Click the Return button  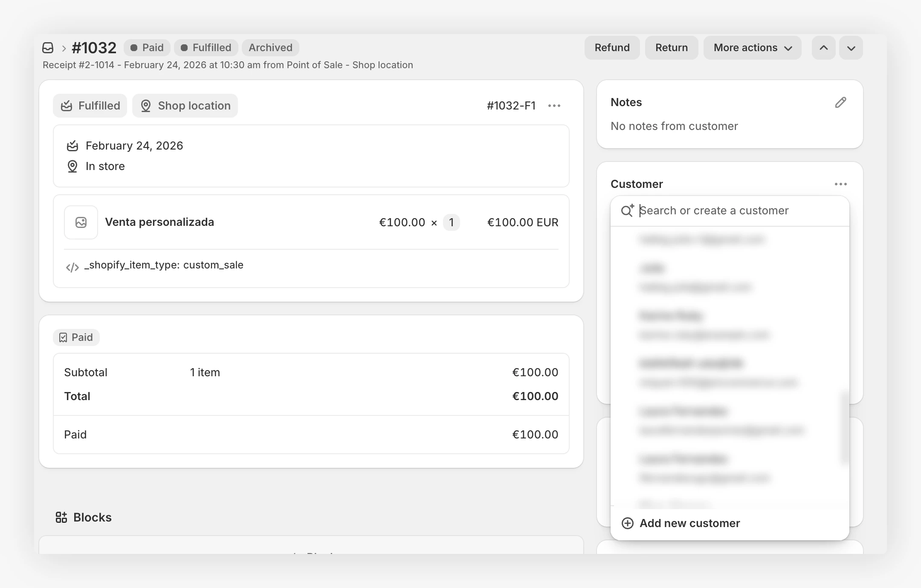(671, 48)
